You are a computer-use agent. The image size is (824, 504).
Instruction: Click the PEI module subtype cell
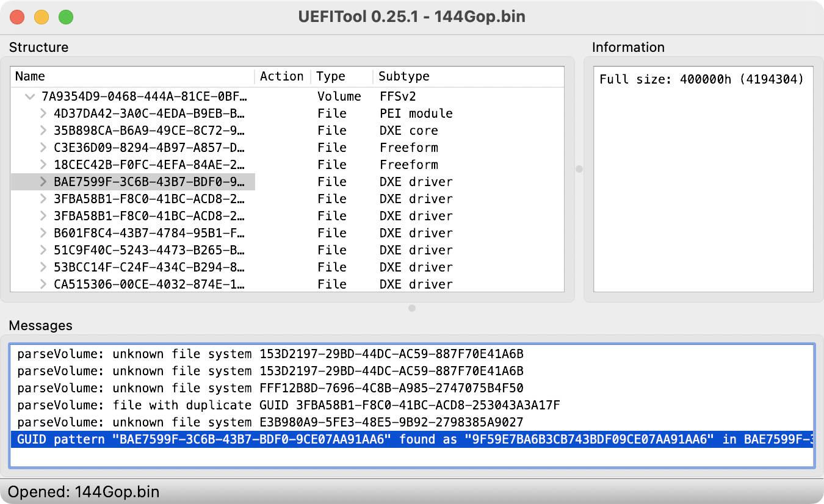pos(416,113)
